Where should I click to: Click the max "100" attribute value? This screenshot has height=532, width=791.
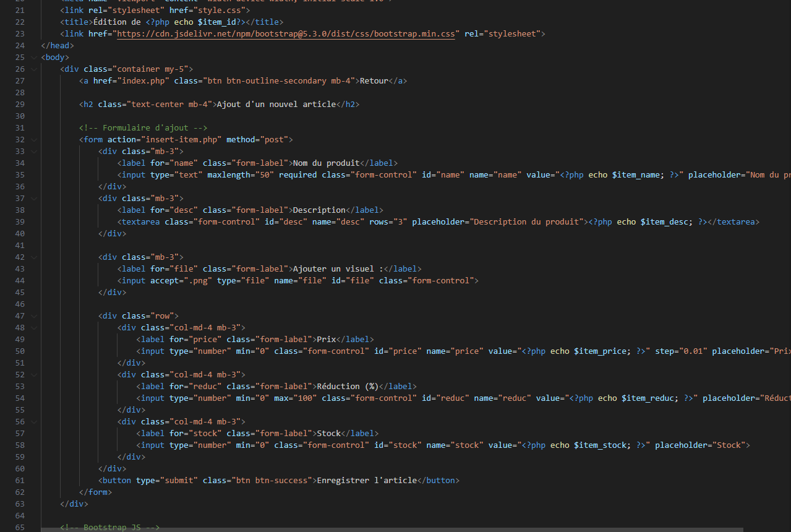(305, 398)
